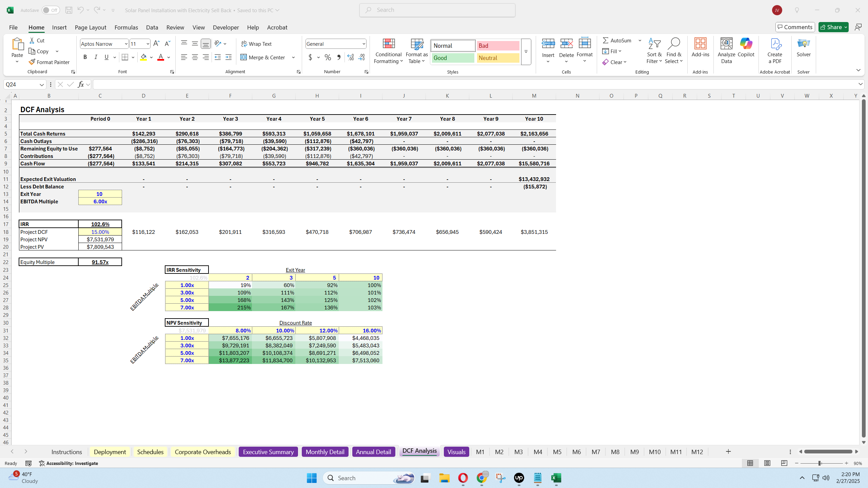The width and height of the screenshot is (868, 488).
Task: Click Accessibility: Investigate in status bar
Action: (x=68, y=463)
